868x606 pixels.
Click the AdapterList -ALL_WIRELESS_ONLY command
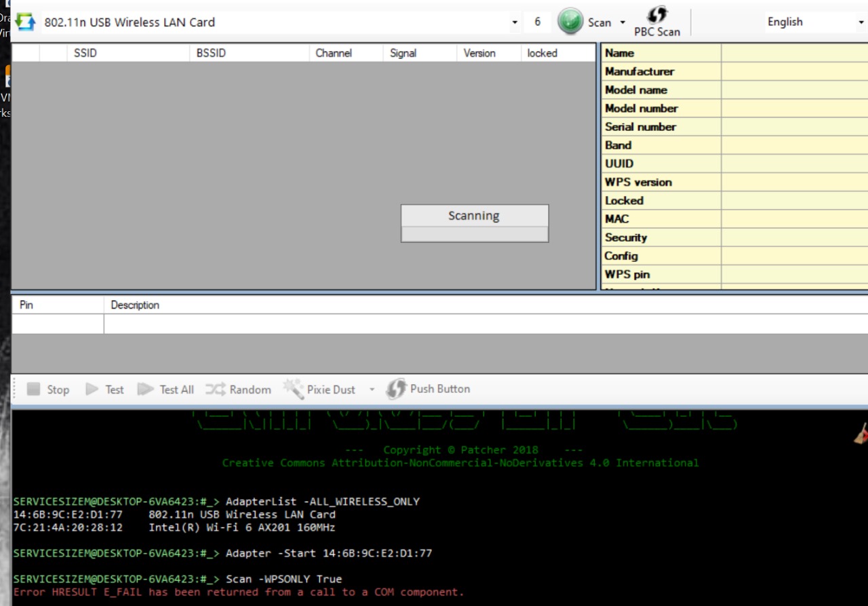pos(323,501)
